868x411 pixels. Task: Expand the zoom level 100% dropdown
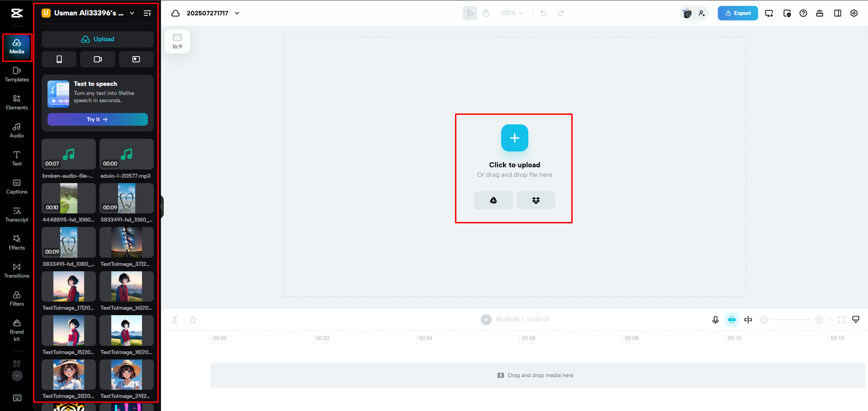(512, 13)
